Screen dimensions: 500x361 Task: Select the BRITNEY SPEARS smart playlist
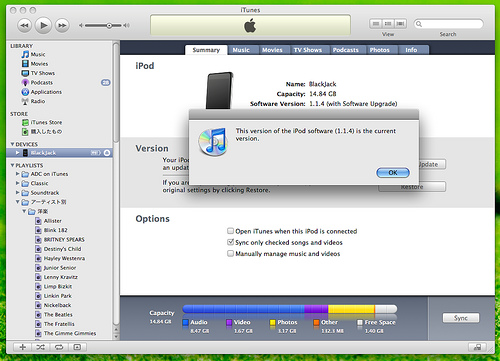tap(60, 239)
